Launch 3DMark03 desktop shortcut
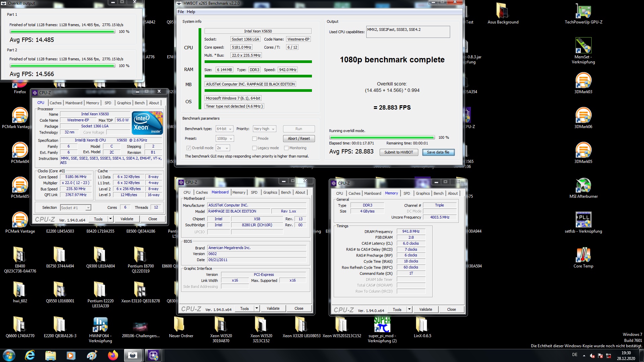This screenshot has width=644, height=362. (x=583, y=83)
